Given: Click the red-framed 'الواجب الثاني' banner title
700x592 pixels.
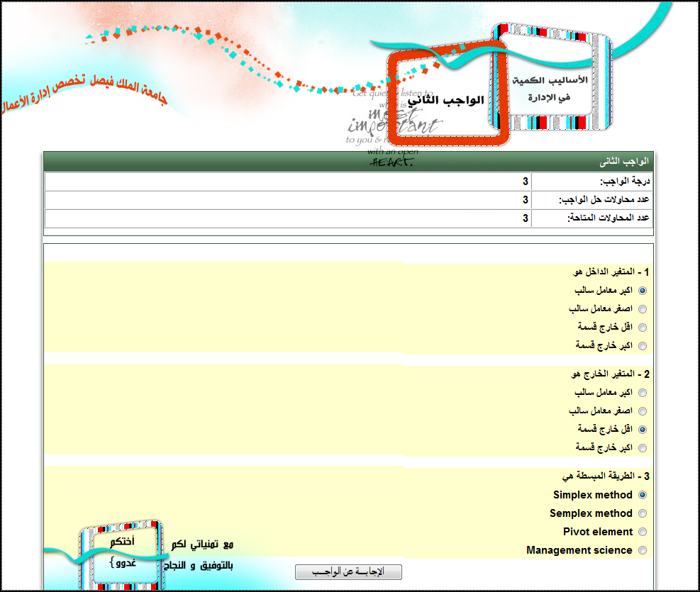Looking at the screenshot, I should point(446,100).
